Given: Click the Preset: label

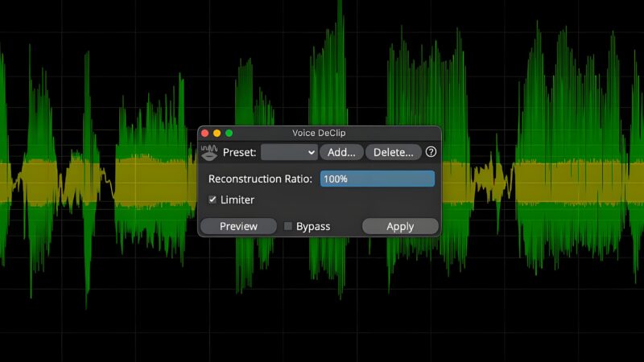Looking at the screenshot, I should 239,152.
